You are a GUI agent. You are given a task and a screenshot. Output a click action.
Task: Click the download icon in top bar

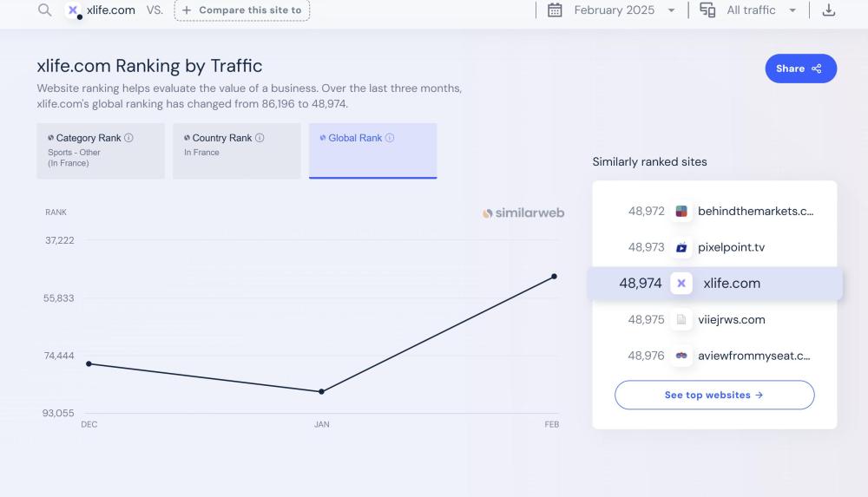tap(828, 10)
